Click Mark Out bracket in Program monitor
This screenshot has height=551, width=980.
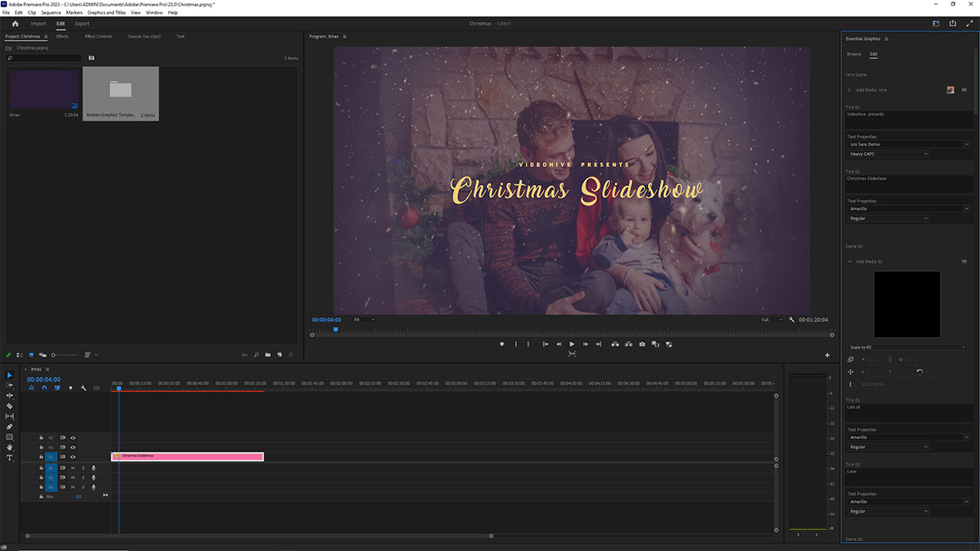pyautogui.click(x=528, y=344)
